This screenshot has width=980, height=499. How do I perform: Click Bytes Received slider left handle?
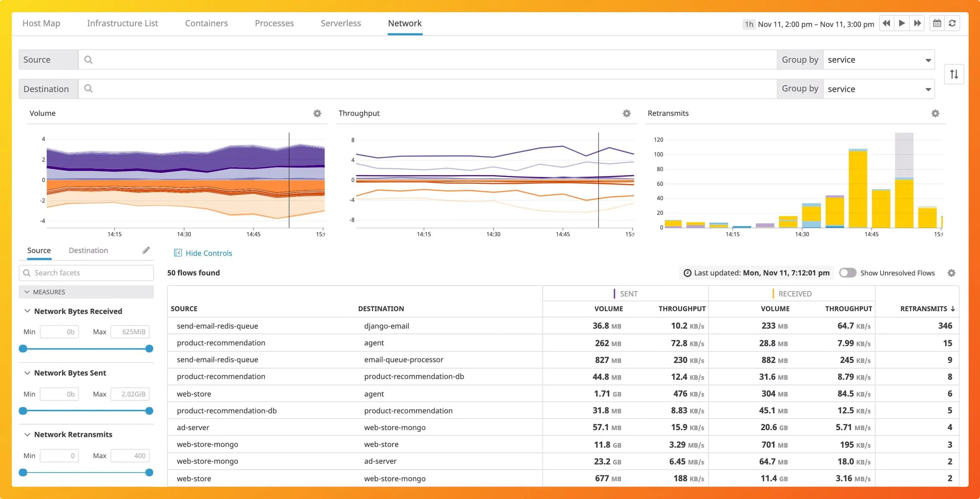(x=23, y=349)
